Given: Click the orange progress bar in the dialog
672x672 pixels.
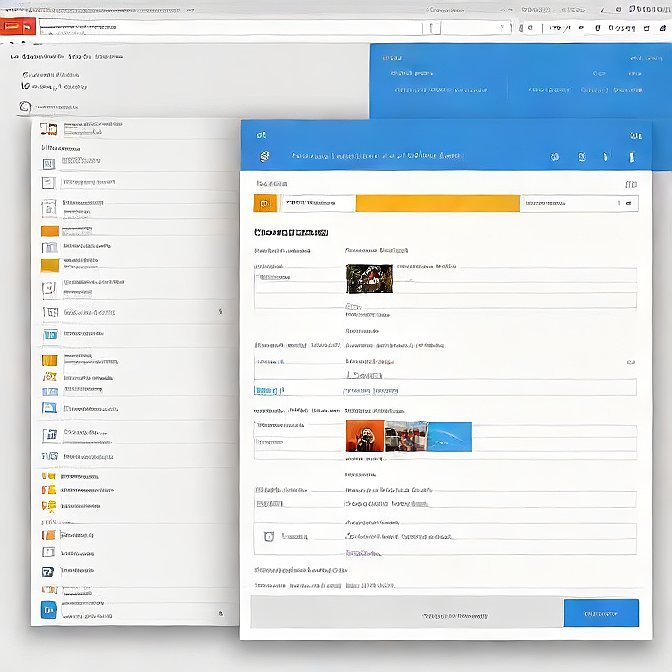Looking at the screenshot, I should pos(438,203).
